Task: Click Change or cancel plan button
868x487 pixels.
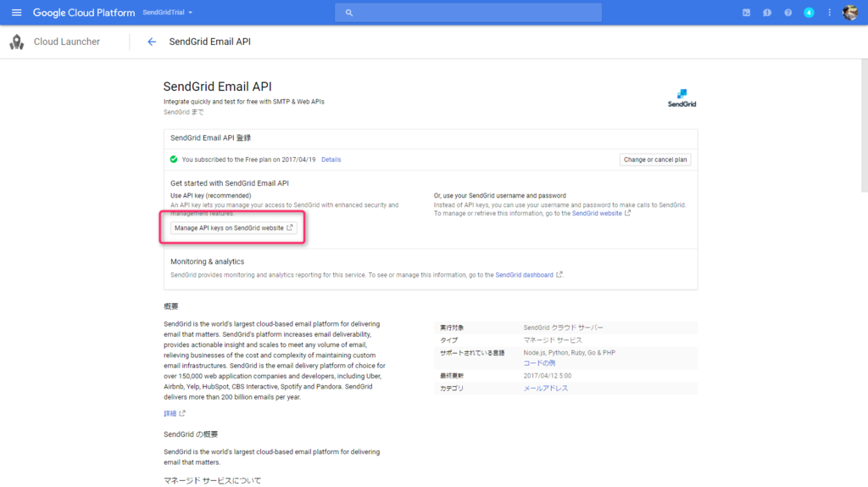Action: (655, 160)
